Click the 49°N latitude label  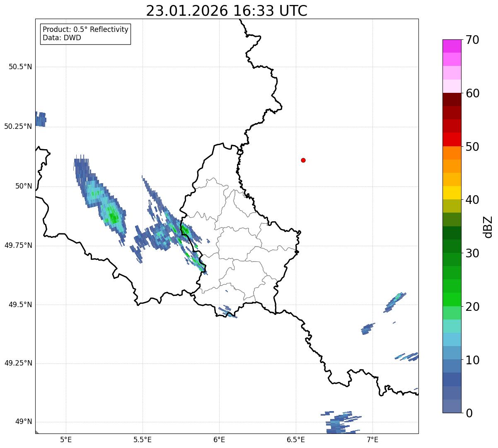(x=24, y=422)
